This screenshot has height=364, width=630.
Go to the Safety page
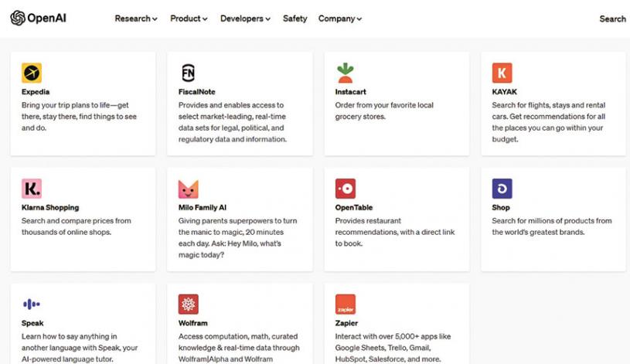point(295,19)
